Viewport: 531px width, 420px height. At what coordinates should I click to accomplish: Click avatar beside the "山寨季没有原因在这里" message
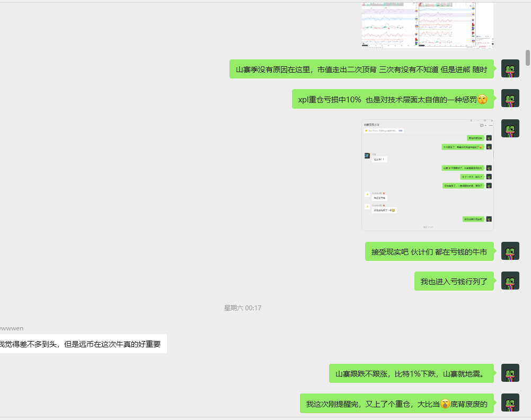click(x=510, y=69)
